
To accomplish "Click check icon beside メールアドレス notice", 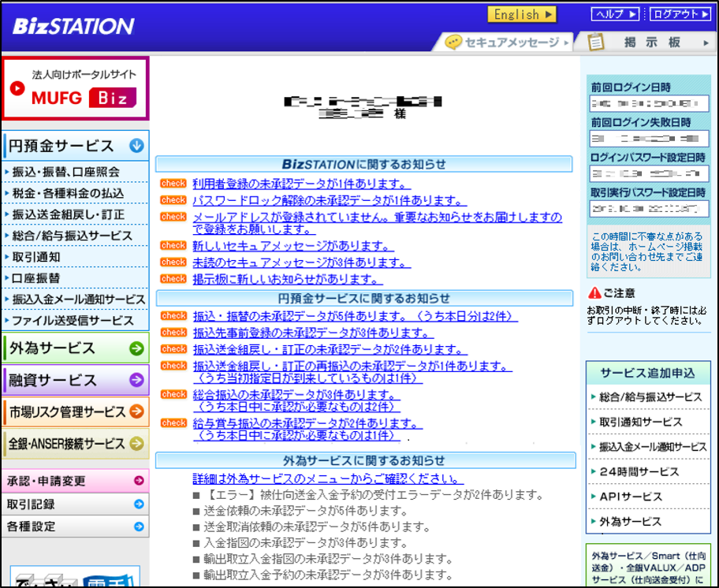I will (x=173, y=216).
